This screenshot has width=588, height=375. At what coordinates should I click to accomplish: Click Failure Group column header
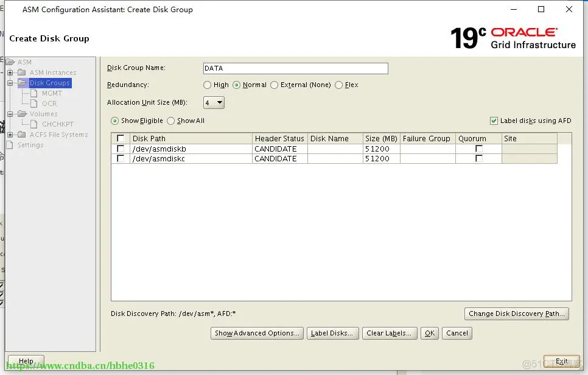point(428,138)
